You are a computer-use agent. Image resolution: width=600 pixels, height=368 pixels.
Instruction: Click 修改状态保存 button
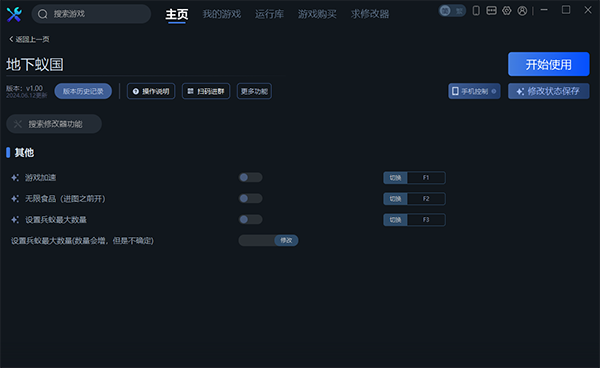click(548, 91)
